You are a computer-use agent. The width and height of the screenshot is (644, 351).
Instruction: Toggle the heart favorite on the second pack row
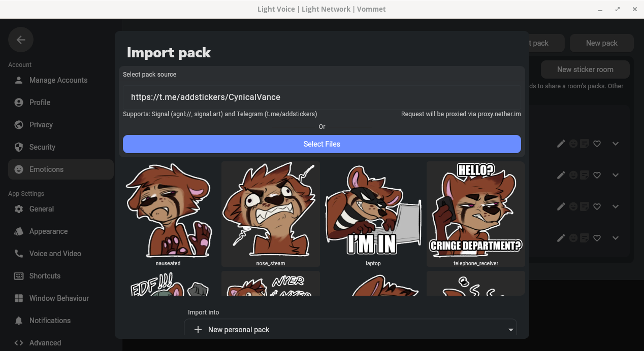click(597, 175)
